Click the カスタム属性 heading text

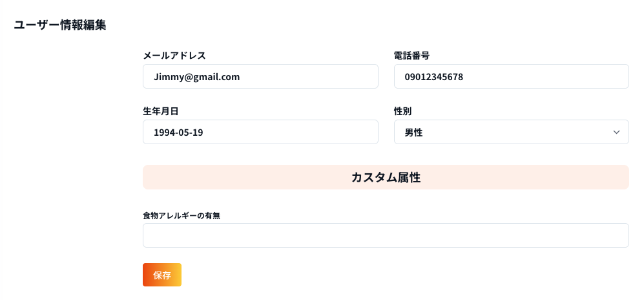386,177
